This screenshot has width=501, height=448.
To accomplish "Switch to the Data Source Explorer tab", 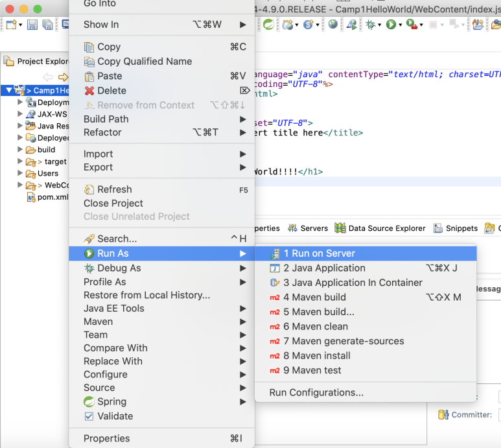I will point(380,228).
